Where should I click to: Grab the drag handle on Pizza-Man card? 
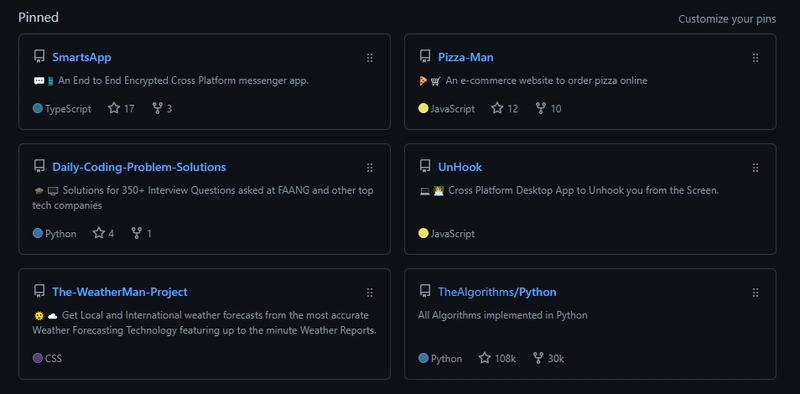756,58
